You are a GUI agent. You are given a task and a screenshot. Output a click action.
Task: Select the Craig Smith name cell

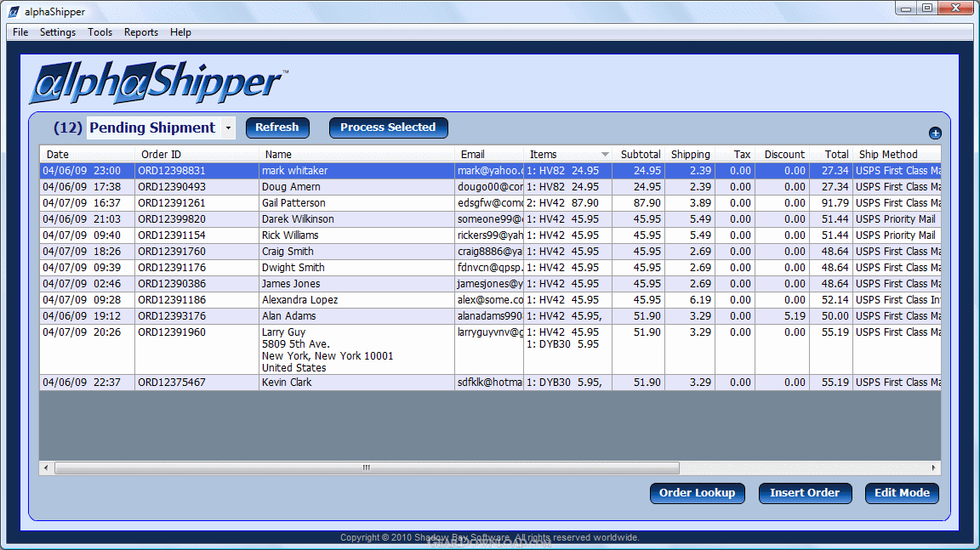pos(357,252)
